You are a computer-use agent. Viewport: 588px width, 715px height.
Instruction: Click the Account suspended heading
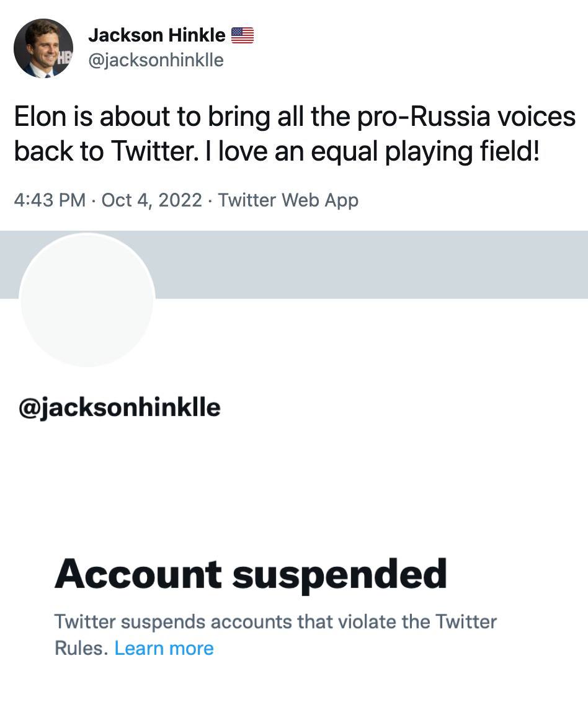251,574
